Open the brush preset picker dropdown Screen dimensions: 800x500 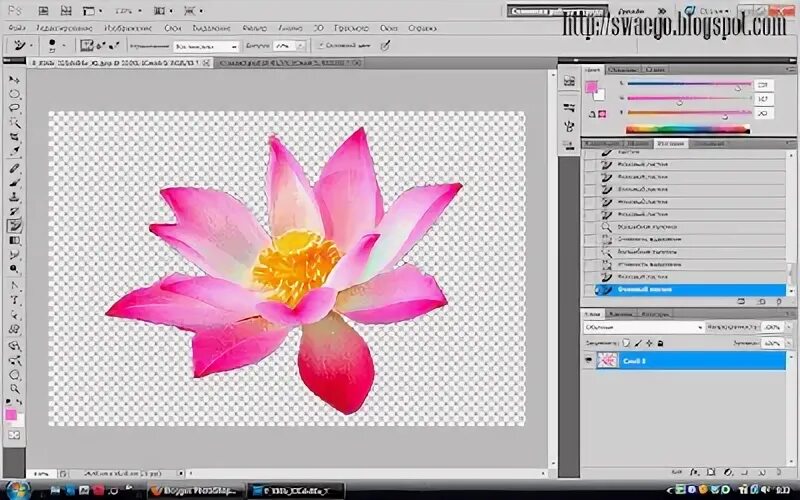(x=63, y=46)
